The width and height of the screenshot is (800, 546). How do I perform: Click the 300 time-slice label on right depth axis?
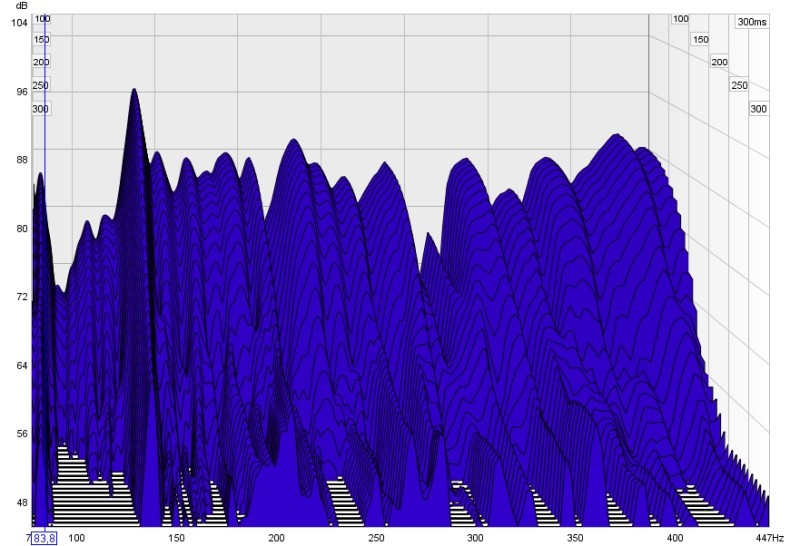pos(759,109)
